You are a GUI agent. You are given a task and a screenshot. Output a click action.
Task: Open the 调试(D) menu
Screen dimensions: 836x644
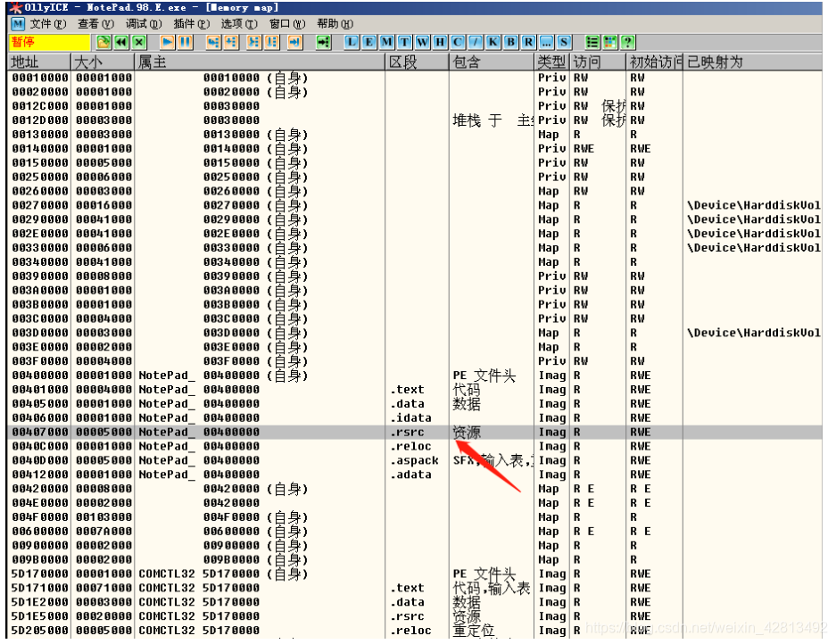[x=144, y=24]
